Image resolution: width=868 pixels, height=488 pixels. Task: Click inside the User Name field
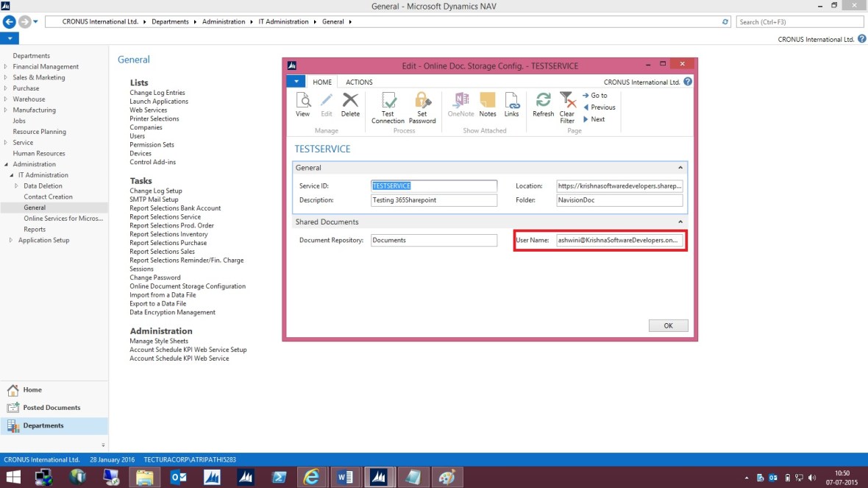(618, 239)
